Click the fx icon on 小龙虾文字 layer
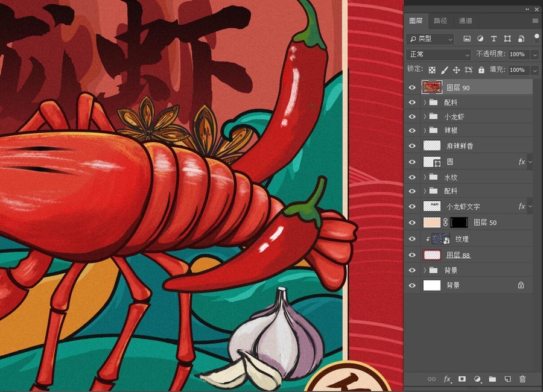The image size is (543, 392). (x=521, y=207)
